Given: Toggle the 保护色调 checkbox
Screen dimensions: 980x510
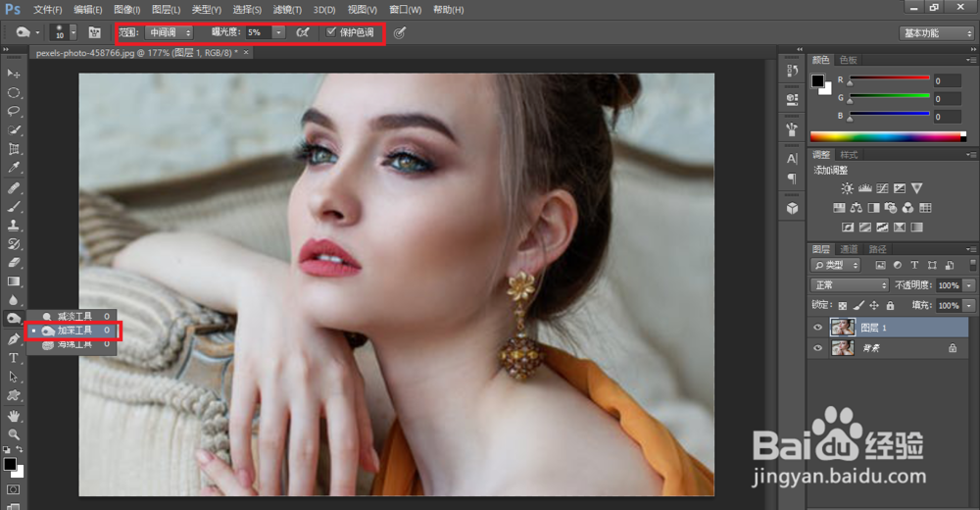Looking at the screenshot, I should 331,32.
